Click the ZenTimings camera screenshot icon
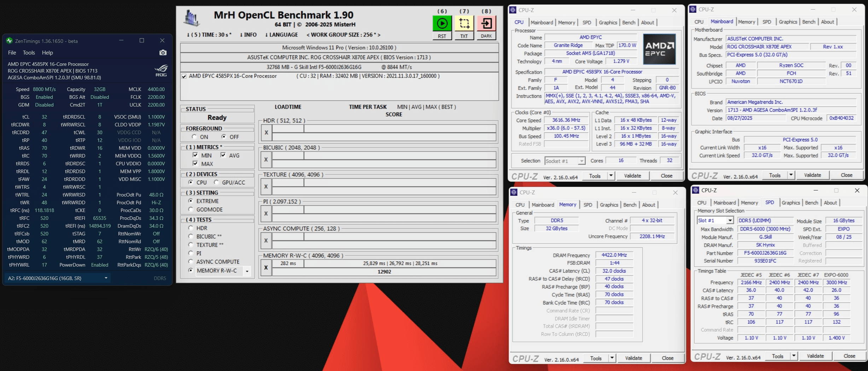The height and width of the screenshot is (371, 868). (x=163, y=53)
